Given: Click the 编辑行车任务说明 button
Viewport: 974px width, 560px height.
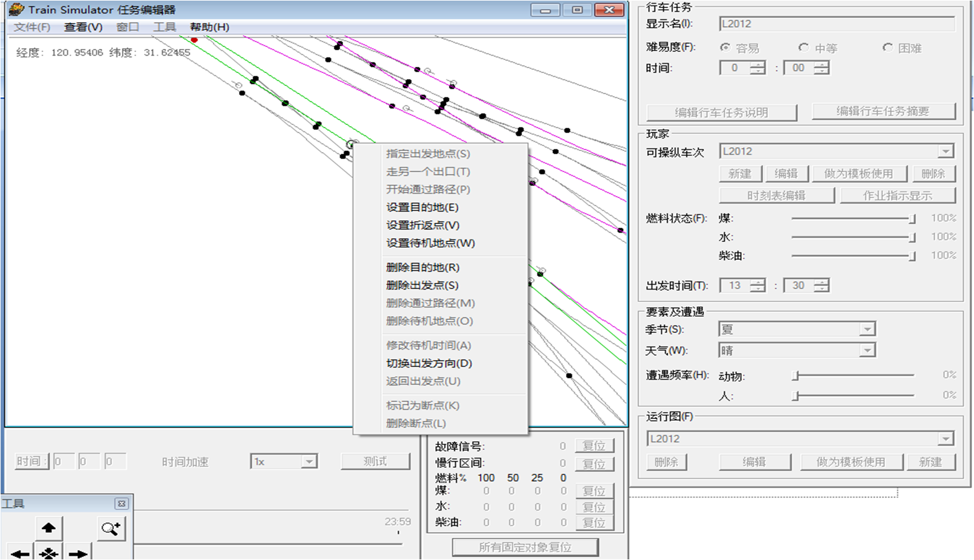Looking at the screenshot, I should pyautogui.click(x=721, y=113).
